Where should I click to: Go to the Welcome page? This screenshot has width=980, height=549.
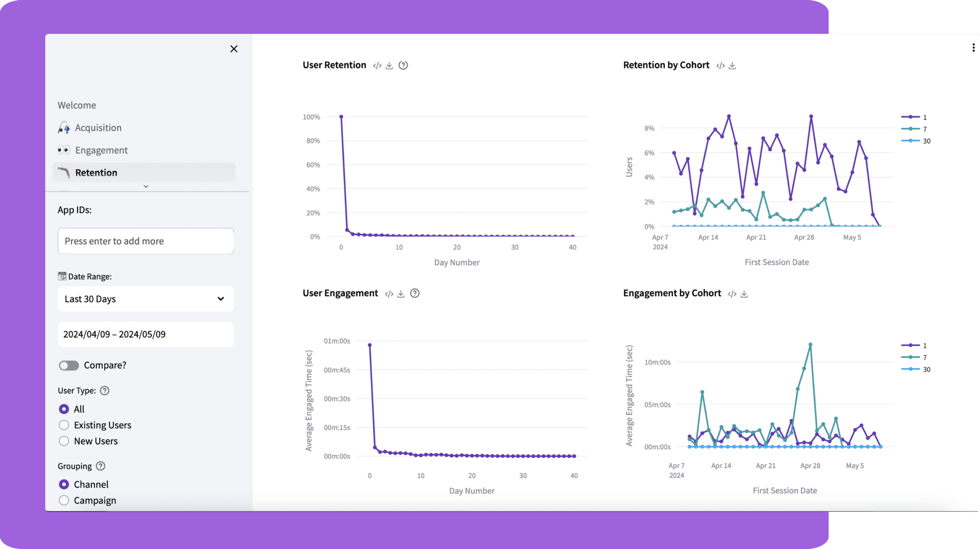[x=77, y=105]
